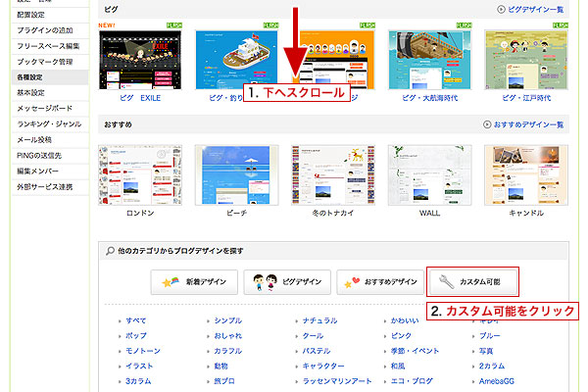Click the ピグ・江戸時代 caption link
Image resolution: width=588 pixels, height=392 pixels.
pos(526,98)
